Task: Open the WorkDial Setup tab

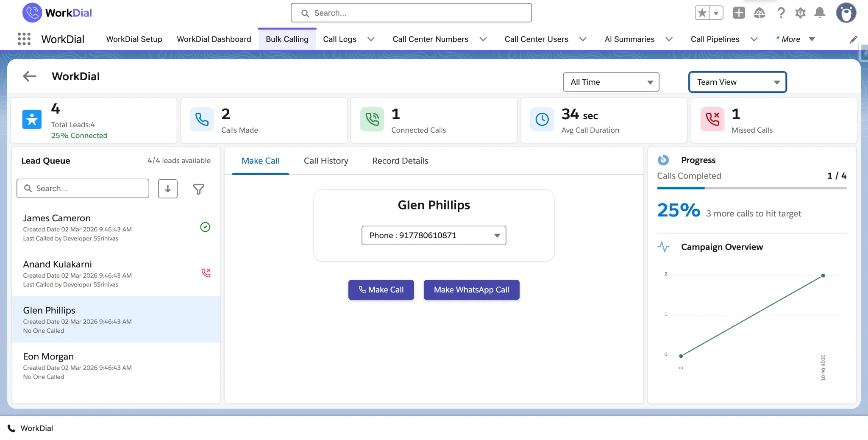Action: pyautogui.click(x=134, y=39)
